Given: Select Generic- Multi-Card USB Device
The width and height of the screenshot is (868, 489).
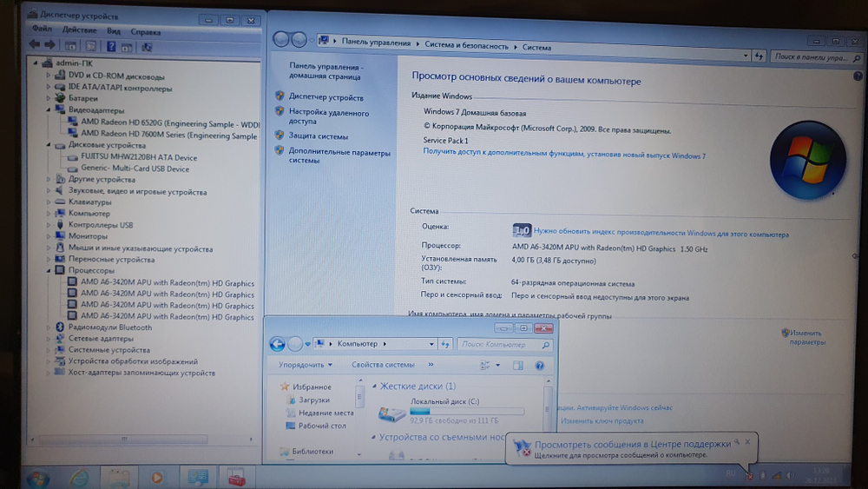Looking at the screenshot, I should [x=135, y=169].
